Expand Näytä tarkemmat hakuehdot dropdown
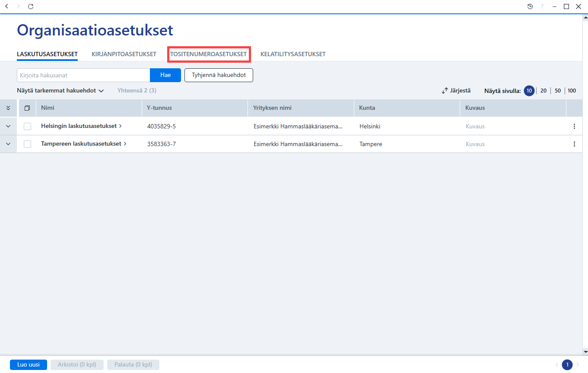Viewport: 588px width, 373px height. click(60, 91)
